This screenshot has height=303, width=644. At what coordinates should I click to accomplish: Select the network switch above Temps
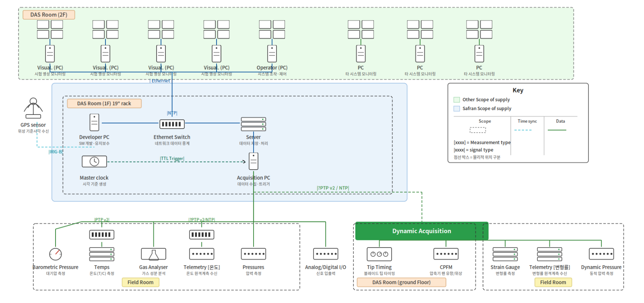[101, 235]
